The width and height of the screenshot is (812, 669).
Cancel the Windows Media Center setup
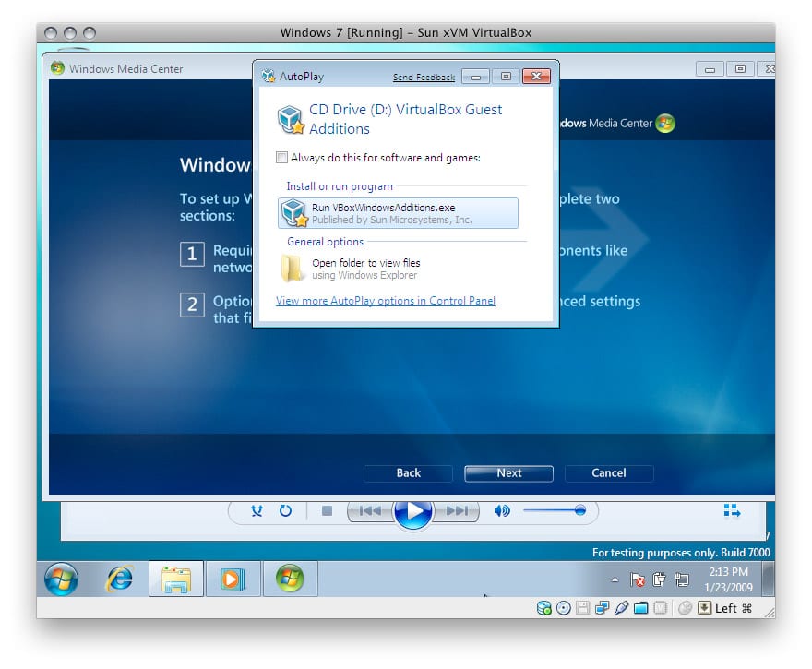(x=609, y=473)
